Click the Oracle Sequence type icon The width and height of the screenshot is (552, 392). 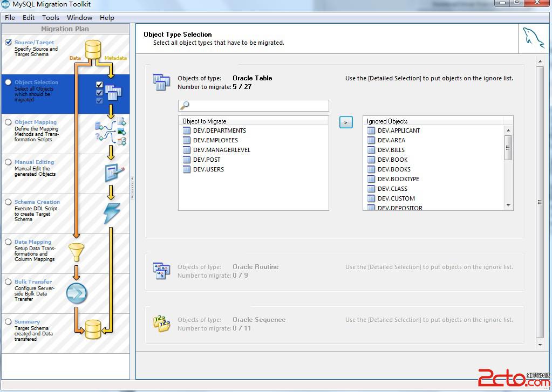[x=161, y=324]
